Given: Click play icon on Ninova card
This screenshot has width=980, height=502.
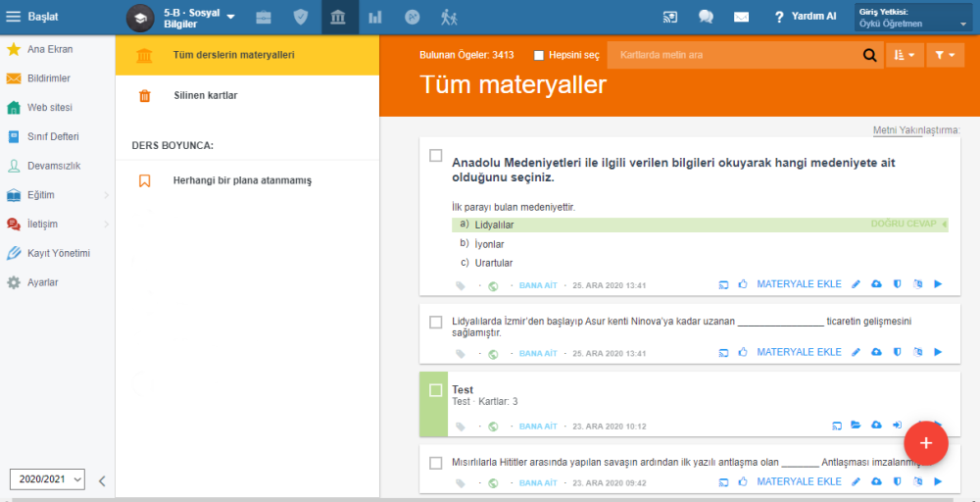Looking at the screenshot, I should [938, 353].
